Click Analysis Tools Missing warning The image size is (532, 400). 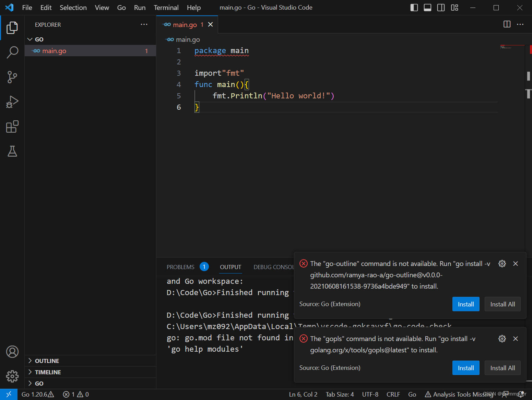459,395
